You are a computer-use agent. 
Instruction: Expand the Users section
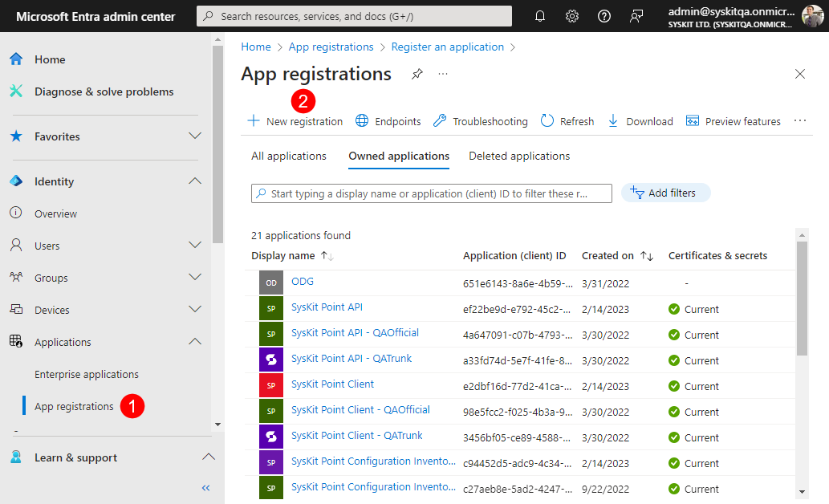194,246
